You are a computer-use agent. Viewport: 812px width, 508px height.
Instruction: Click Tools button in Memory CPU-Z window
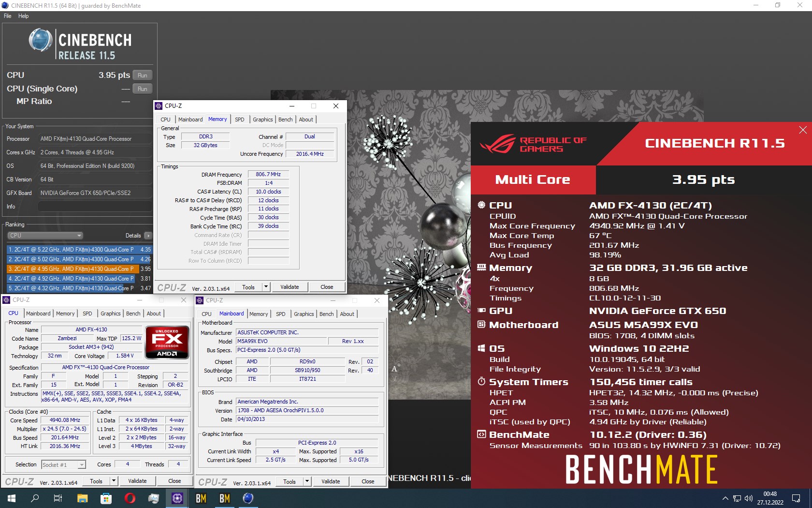tap(248, 287)
